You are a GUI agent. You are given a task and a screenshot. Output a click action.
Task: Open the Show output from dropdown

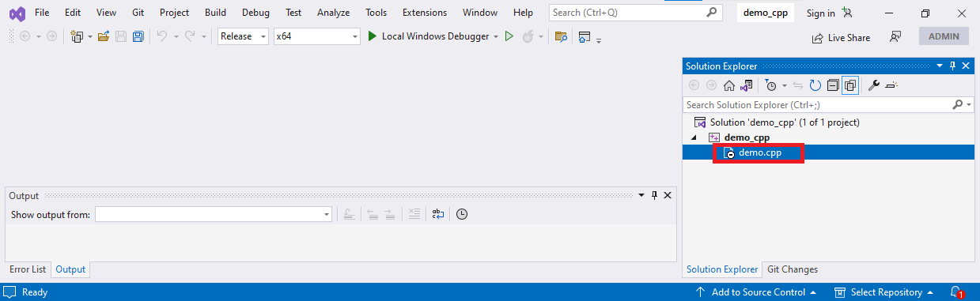click(213, 214)
